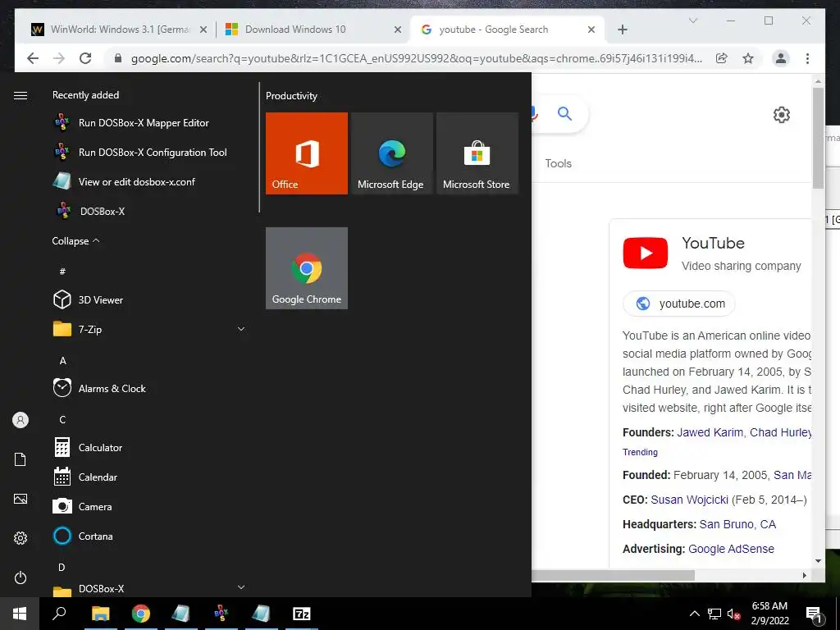
Task: Open DOSBox-X taskbar icon
Action: [221, 614]
